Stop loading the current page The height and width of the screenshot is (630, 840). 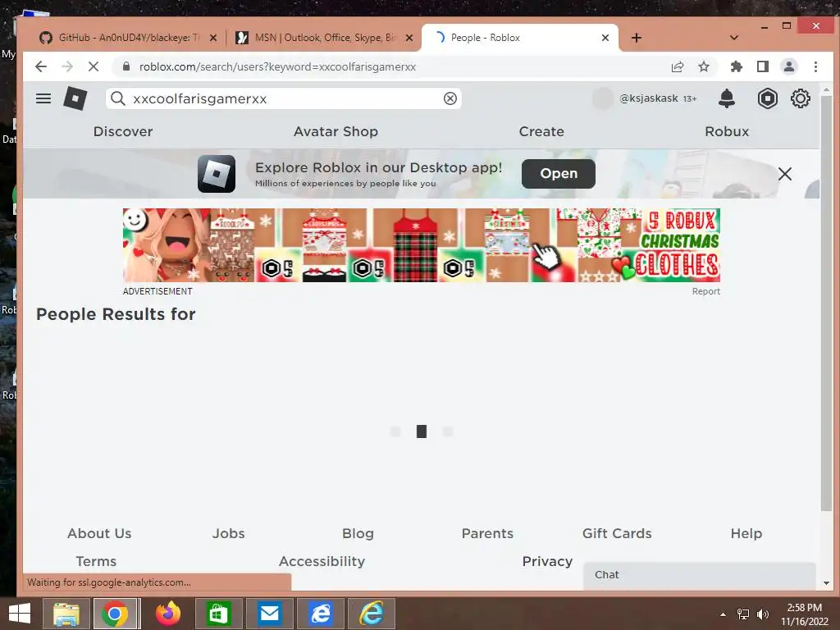(94, 66)
